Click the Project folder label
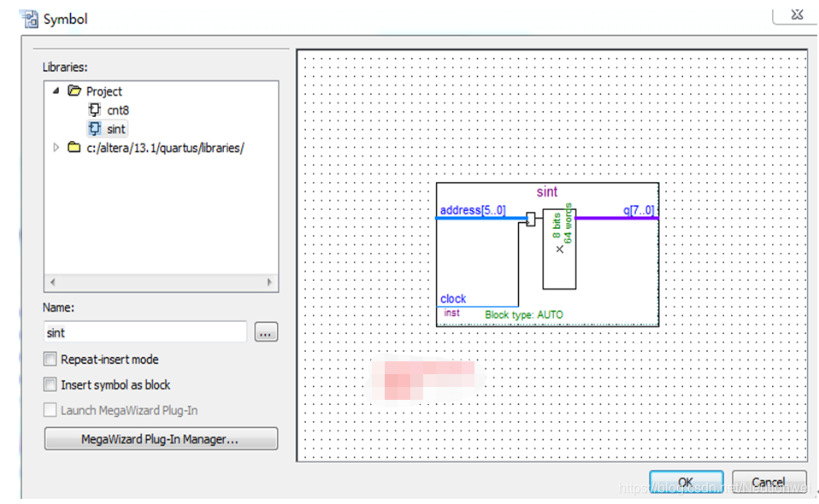 pyautogui.click(x=104, y=91)
